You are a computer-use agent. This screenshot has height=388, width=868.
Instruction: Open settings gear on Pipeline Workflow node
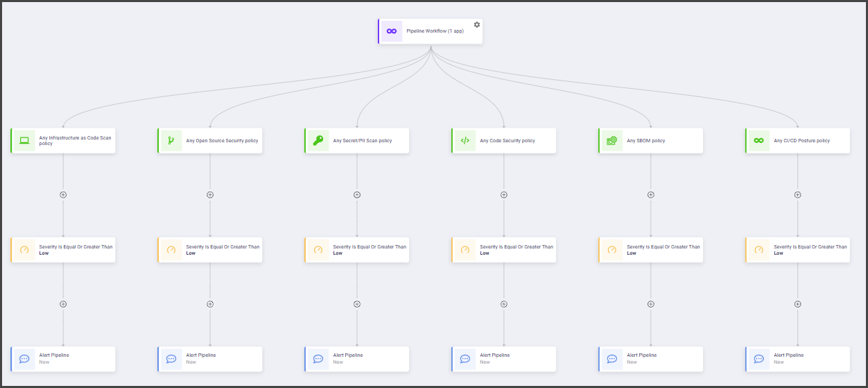tap(476, 24)
